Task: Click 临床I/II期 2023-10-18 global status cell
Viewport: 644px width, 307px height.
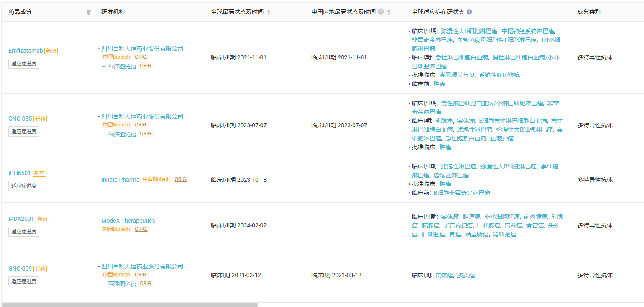Action: (x=239, y=180)
